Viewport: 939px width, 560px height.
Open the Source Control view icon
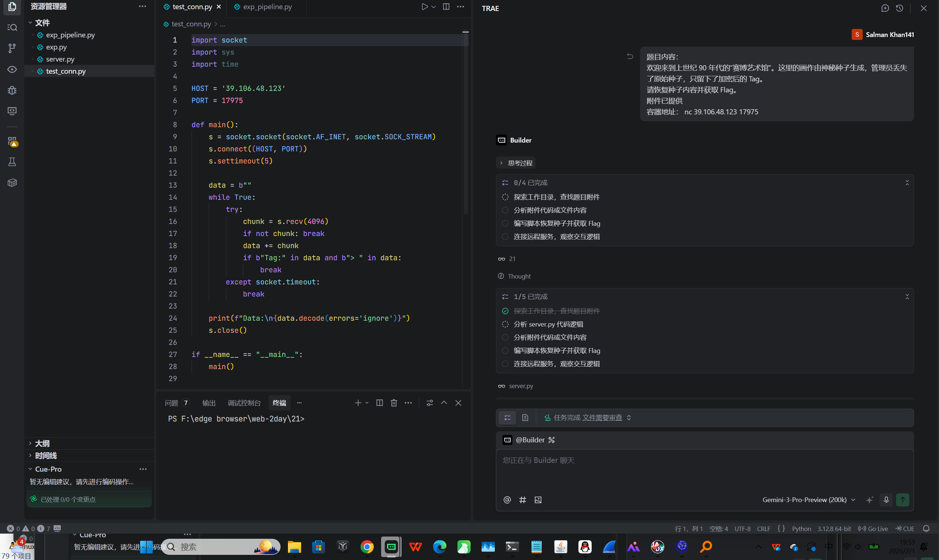click(x=12, y=48)
